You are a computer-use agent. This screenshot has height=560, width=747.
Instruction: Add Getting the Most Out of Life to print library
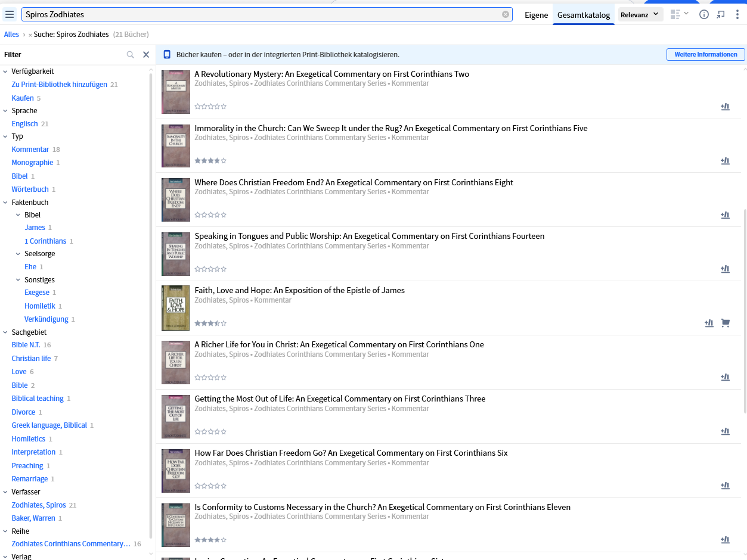tap(725, 432)
